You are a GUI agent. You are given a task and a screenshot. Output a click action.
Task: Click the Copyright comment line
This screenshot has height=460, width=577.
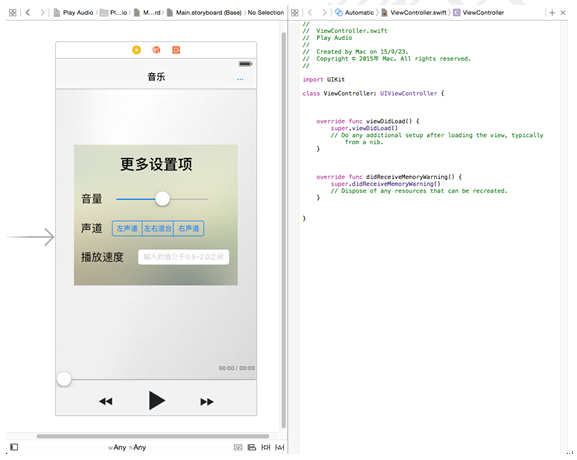point(386,59)
